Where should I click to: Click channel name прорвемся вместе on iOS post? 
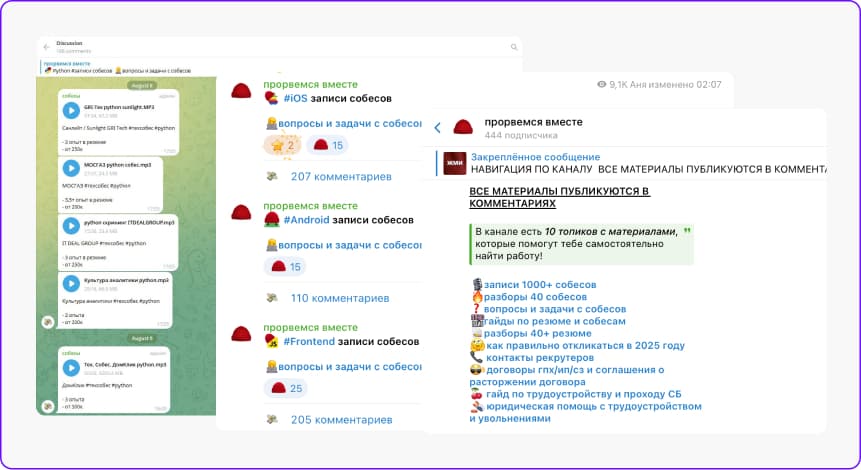pos(310,85)
